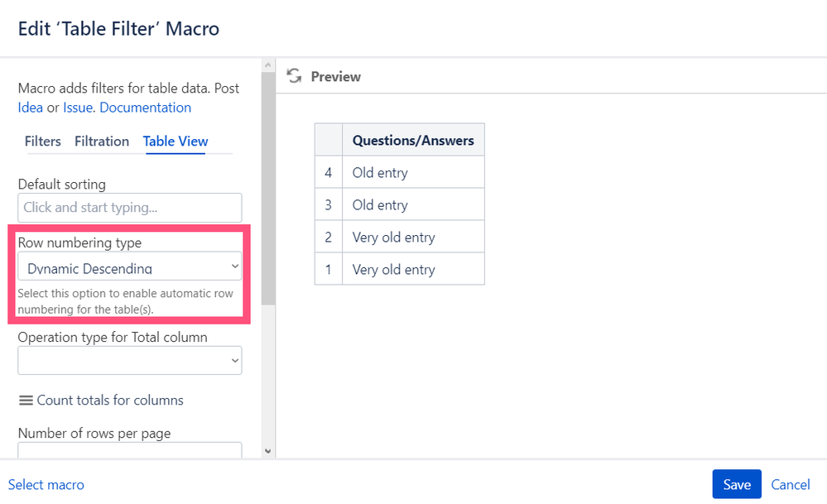Click the Default sorting input field
The image size is (827, 504).
[130, 208]
